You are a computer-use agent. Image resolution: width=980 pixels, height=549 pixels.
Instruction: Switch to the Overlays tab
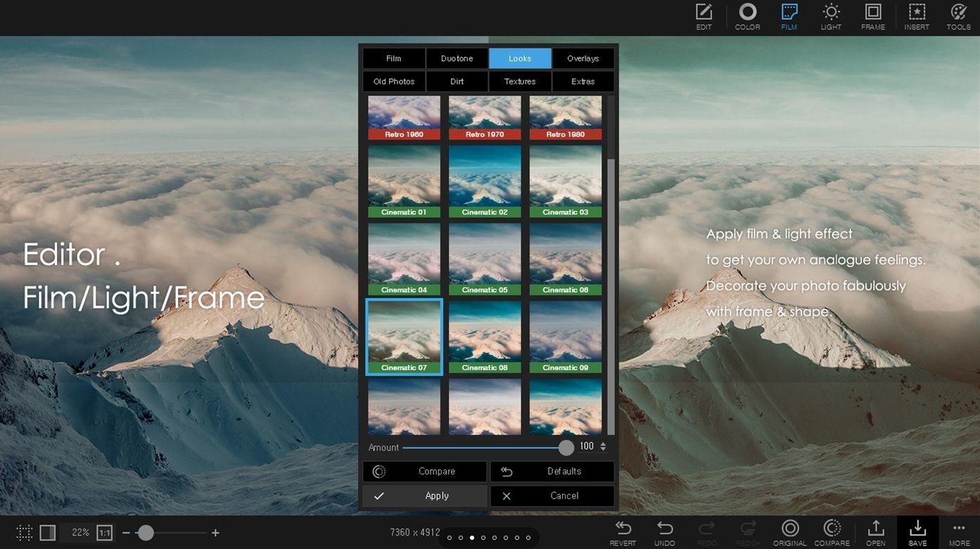(583, 58)
